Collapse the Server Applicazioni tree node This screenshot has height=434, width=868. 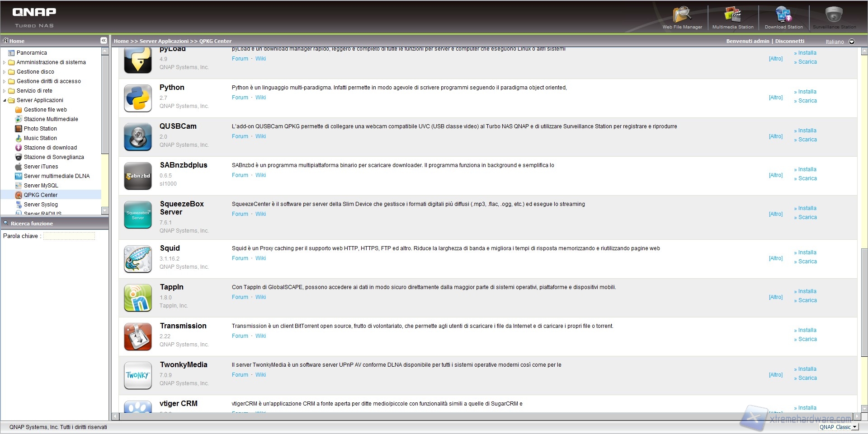tap(5, 100)
